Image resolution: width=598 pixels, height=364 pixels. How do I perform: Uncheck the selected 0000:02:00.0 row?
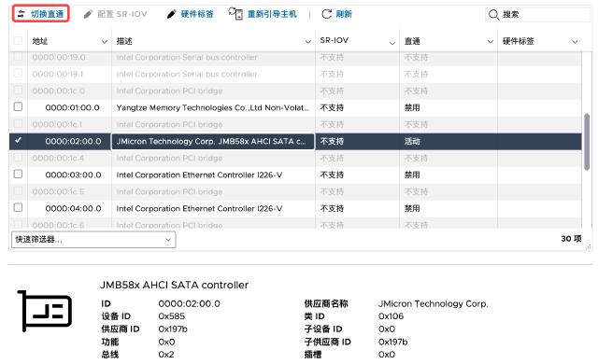(18, 141)
